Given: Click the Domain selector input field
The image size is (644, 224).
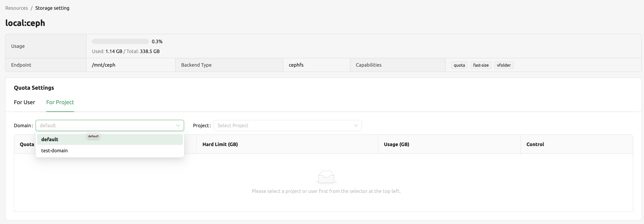Looking at the screenshot, I should [x=110, y=125].
